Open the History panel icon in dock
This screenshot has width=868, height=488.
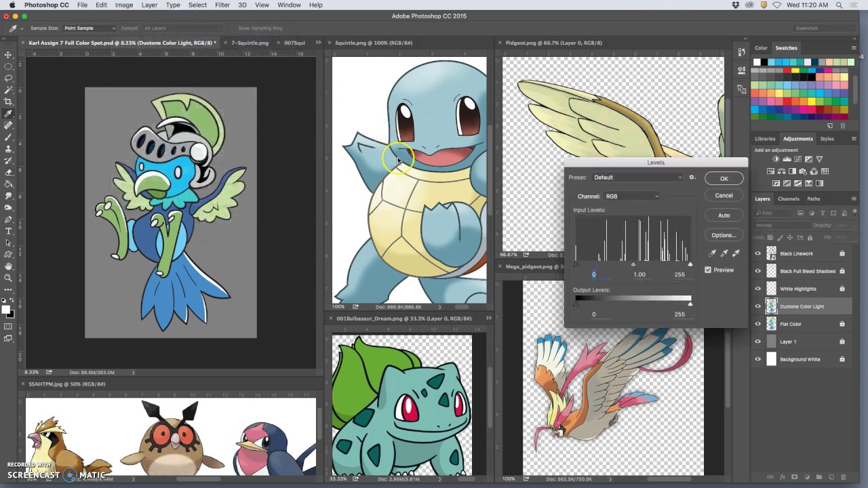(741, 52)
